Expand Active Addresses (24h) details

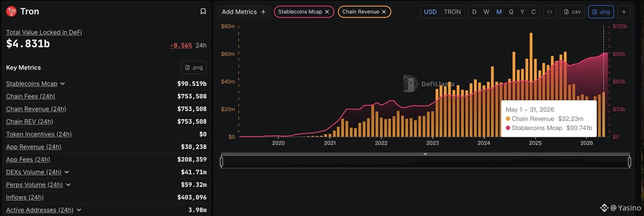click(x=79, y=210)
